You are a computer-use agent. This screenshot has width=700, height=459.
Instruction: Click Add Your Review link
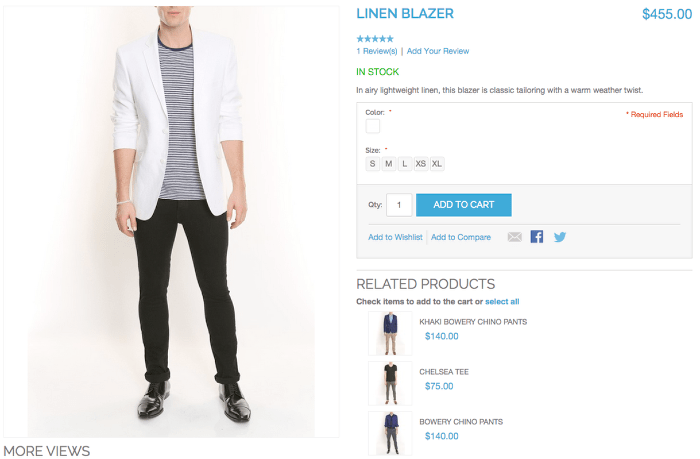tap(438, 51)
